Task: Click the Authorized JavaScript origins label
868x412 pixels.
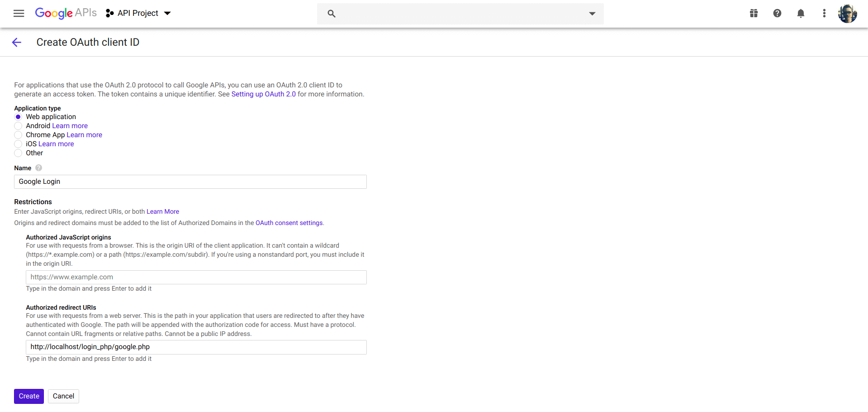Action: [x=68, y=237]
